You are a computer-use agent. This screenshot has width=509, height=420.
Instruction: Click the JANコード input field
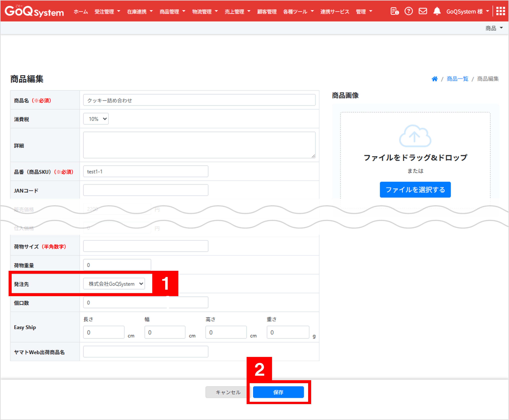(145, 190)
